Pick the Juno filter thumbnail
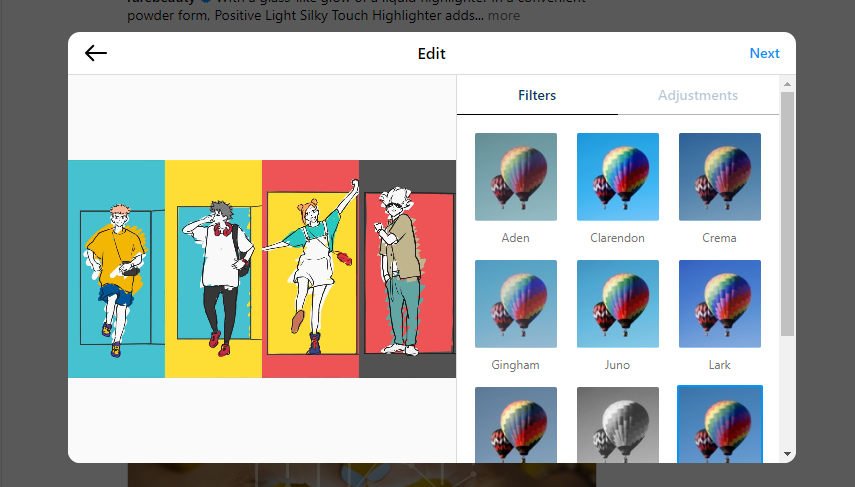Viewport: 855px width, 487px height. click(x=617, y=301)
